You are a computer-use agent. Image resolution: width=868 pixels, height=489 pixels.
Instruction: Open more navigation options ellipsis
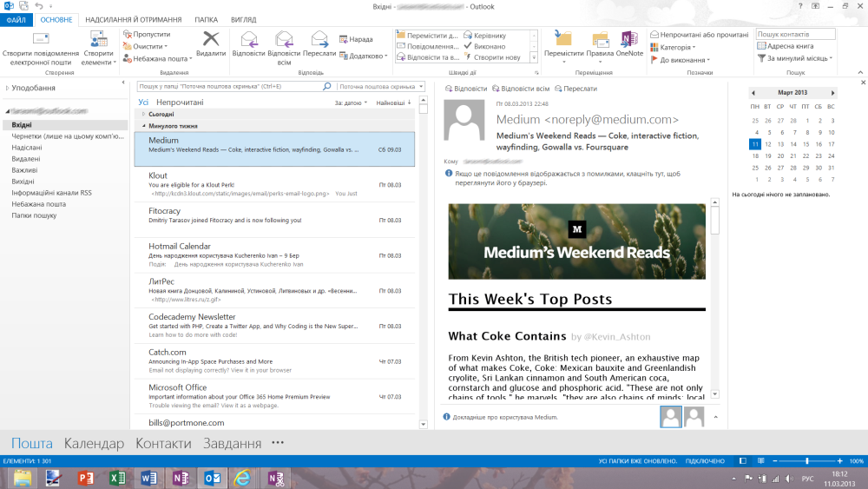pyautogui.click(x=278, y=442)
